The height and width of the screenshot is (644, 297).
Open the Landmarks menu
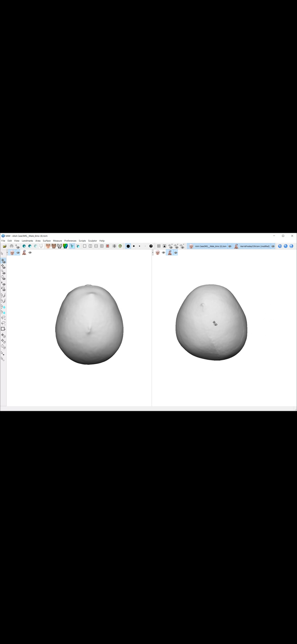27,241
